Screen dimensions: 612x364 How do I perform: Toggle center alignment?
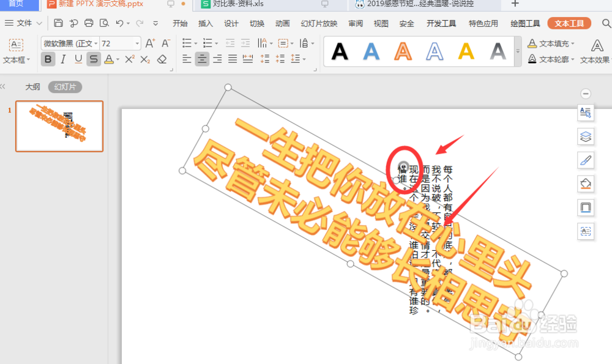[202, 59]
